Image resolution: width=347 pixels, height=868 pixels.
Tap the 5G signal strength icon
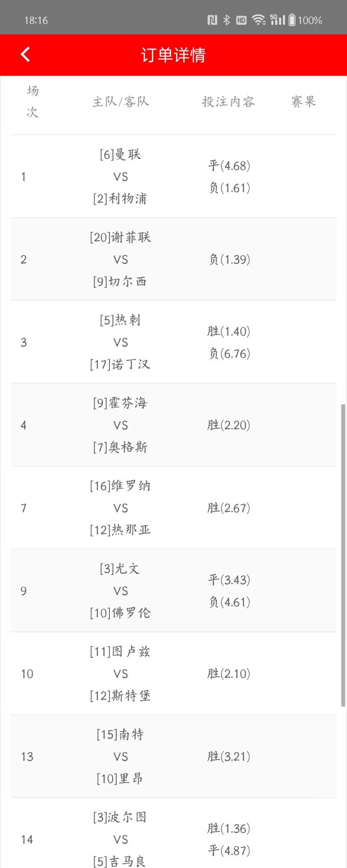(277, 19)
